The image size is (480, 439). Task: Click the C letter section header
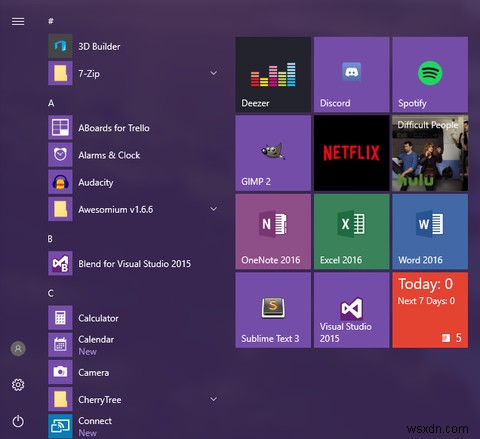(x=50, y=293)
